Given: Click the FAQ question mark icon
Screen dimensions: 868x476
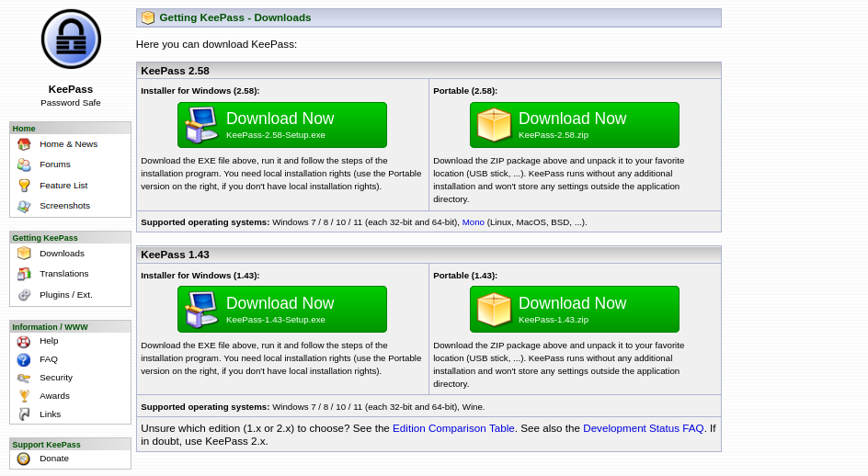Looking at the screenshot, I should point(24,359).
